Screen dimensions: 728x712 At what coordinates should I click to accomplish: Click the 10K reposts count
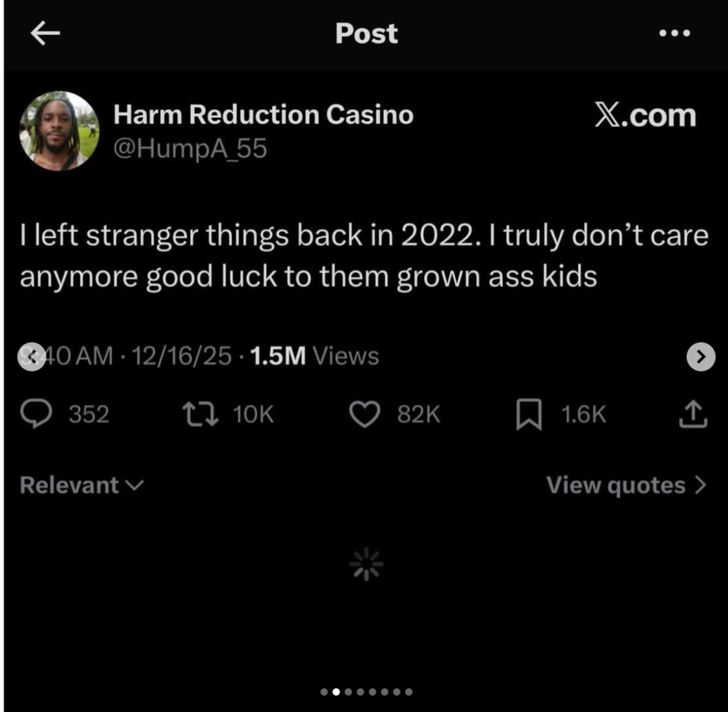tap(253, 415)
